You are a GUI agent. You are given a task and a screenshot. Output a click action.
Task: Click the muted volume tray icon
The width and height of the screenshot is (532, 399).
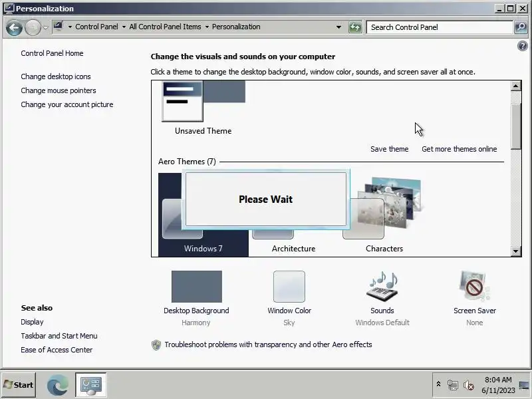tap(469, 385)
